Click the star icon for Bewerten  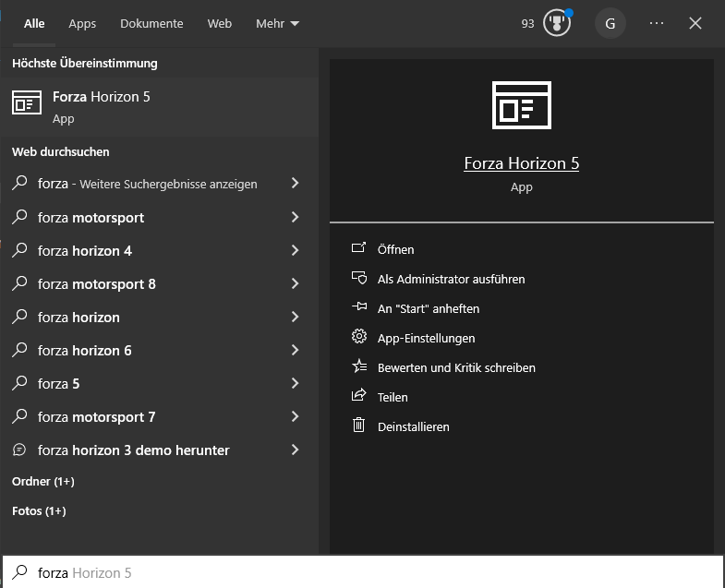tap(358, 366)
